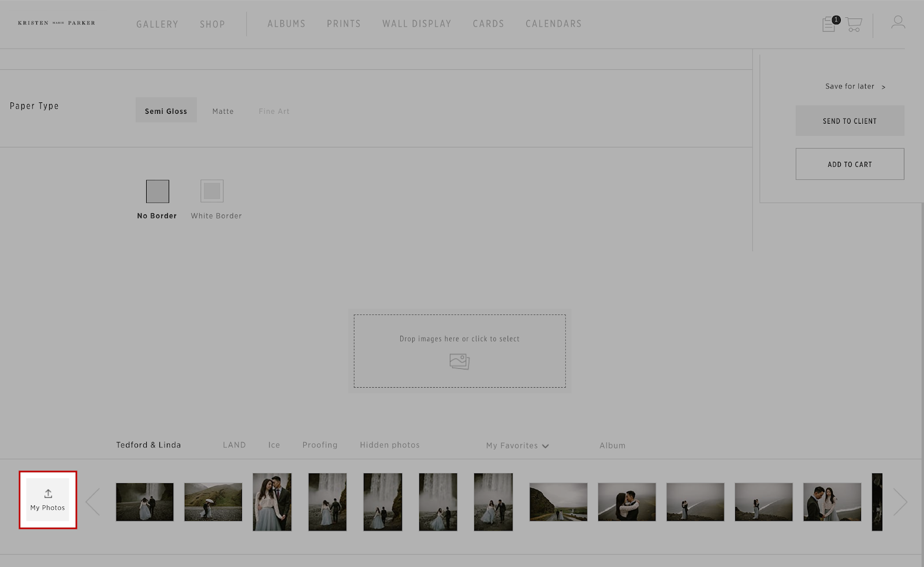This screenshot has height=567, width=924.
Task: Switch to the Hidden photos tab
Action: click(x=390, y=445)
